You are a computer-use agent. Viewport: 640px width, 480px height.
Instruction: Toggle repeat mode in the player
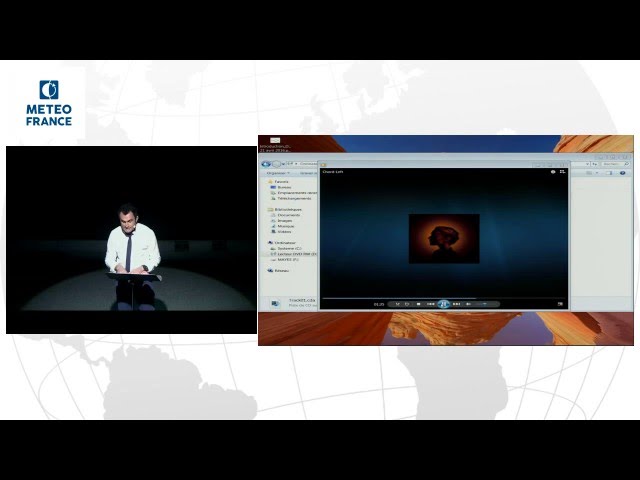tap(407, 303)
